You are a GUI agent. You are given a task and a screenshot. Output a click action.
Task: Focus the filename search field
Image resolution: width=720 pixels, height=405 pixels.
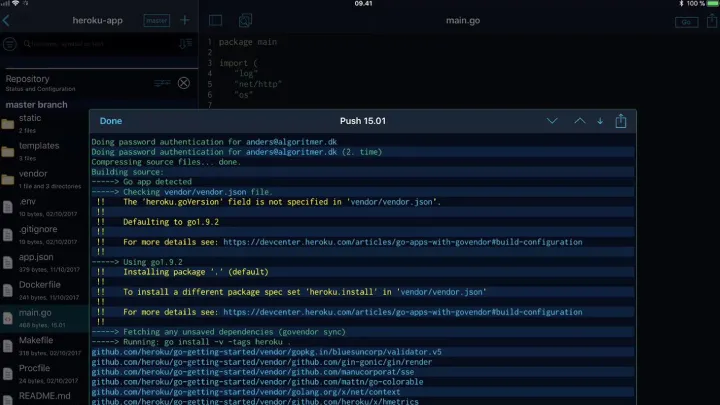tap(99, 44)
